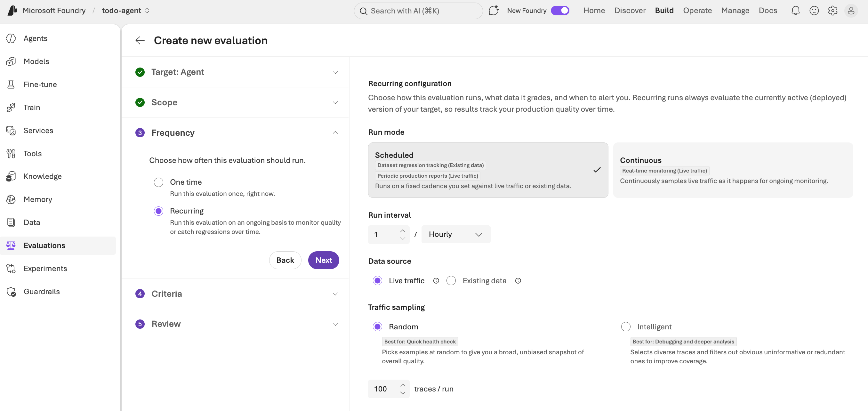
Task: Click the feedback smiley icon
Action: [814, 11]
